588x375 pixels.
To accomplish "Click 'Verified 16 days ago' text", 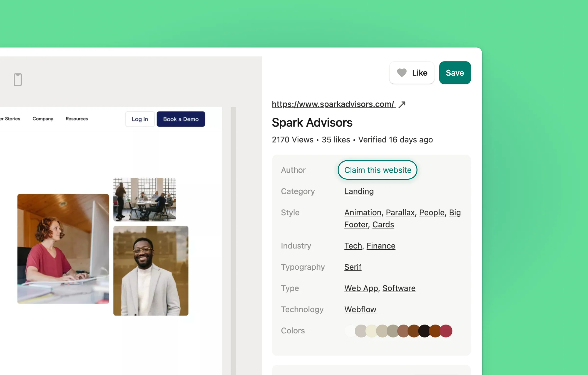I will [x=395, y=140].
